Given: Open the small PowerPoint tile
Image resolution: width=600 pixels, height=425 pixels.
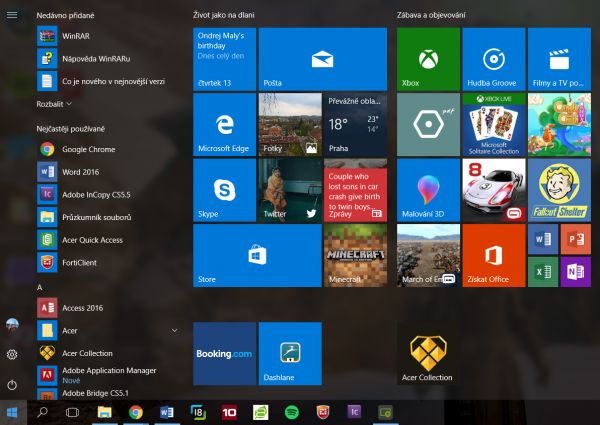Looking at the screenshot, I should click(x=576, y=239).
